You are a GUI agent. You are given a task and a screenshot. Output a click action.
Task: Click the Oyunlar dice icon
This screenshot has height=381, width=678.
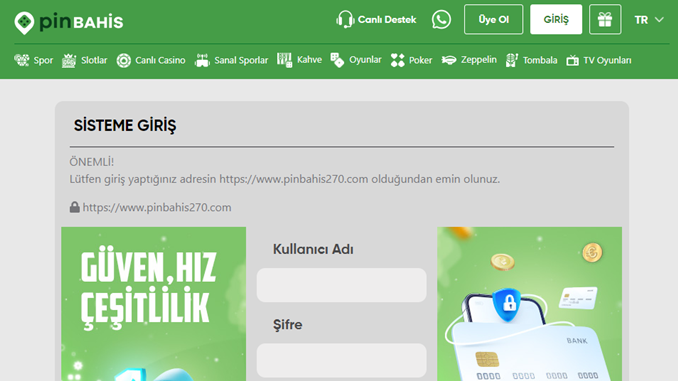coord(337,60)
